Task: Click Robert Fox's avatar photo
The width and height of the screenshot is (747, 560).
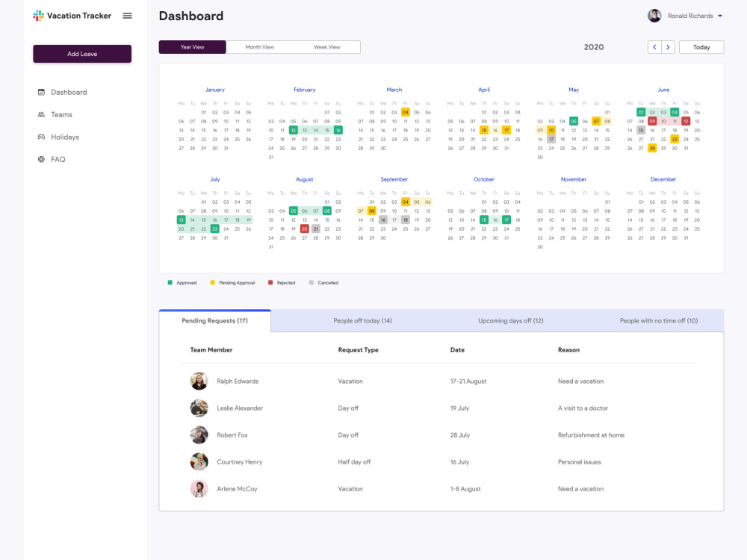Action: click(x=199, y=435)
